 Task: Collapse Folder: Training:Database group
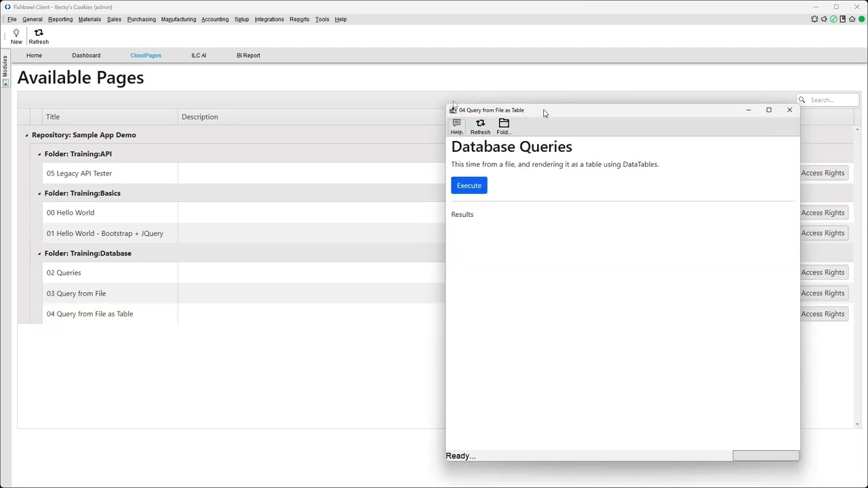point(39,253)
